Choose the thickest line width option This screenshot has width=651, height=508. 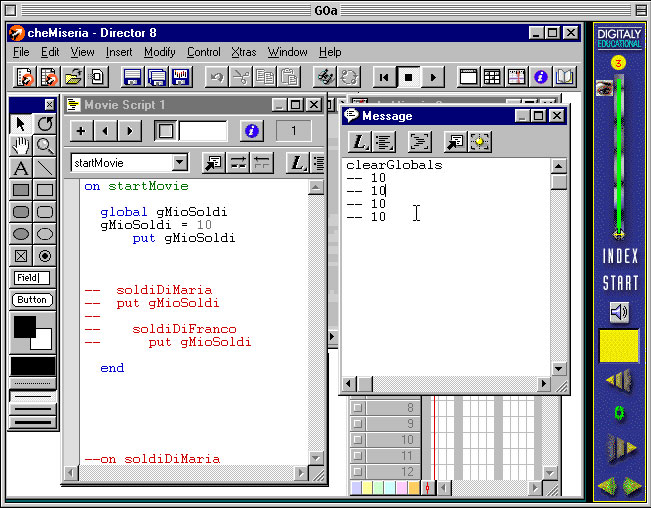[33, 423]
